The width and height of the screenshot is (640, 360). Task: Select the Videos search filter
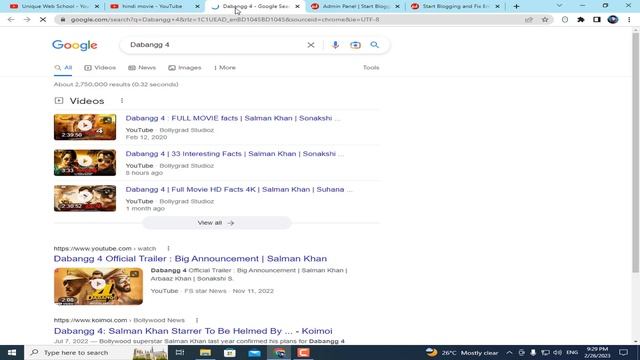pyautogui.click(x=100, y=68)
